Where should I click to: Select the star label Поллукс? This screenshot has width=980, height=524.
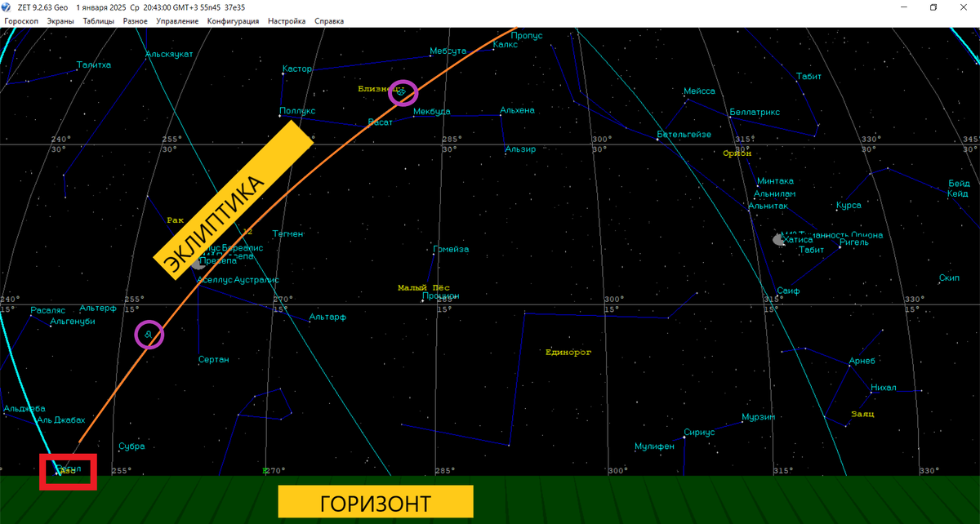tap(297, 110)
